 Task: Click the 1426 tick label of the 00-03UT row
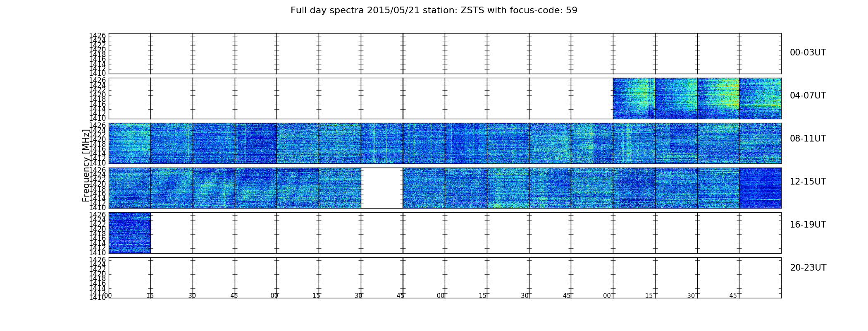pos(98,36)
